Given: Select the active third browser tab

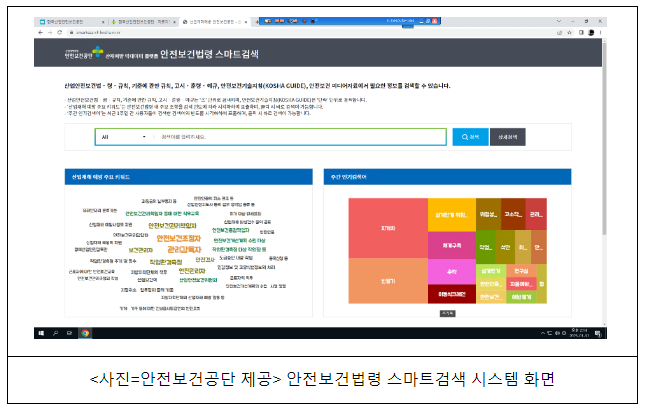Looking at the screenshot, I should pyautogui.click(x=213, y=21).
